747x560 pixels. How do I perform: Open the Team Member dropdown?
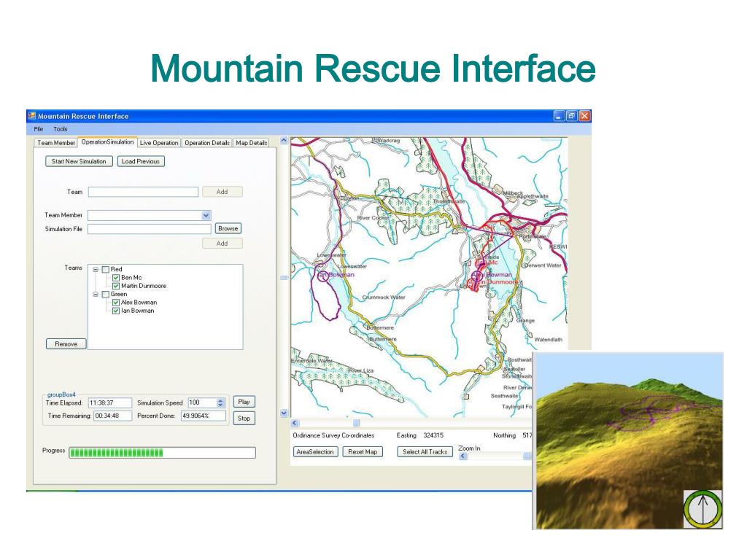[x=206, y=215]
